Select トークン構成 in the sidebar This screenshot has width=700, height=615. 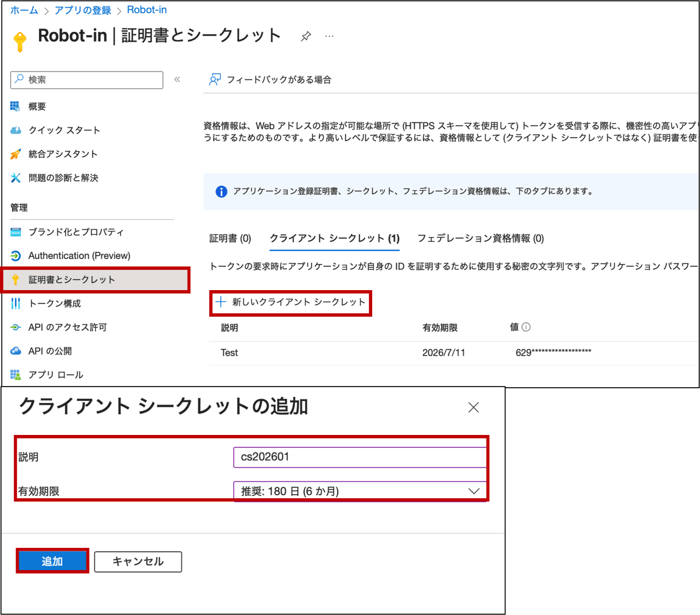tap(55, 304)
